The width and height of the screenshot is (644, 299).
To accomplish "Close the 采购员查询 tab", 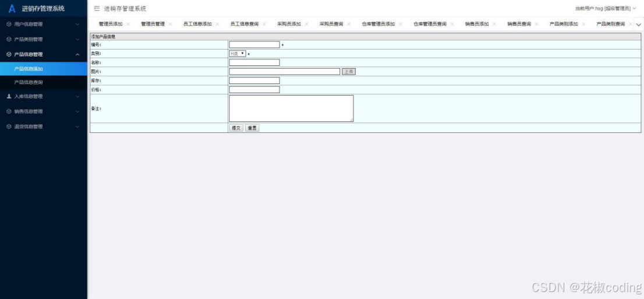I will tap(349, 24).
